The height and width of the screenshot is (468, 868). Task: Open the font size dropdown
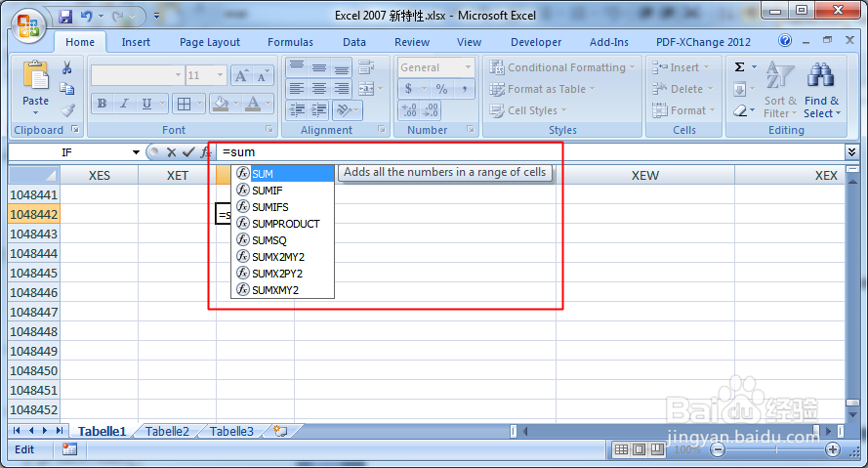[x=220, y=75]
